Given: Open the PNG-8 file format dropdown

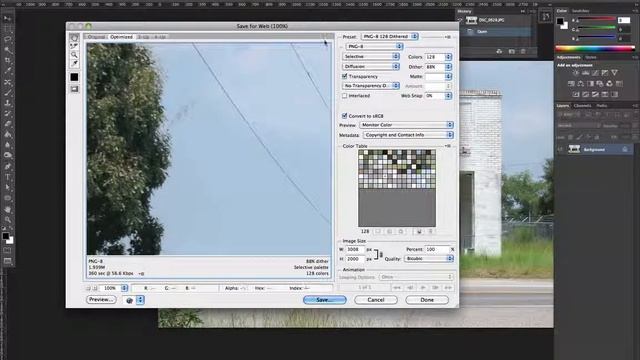Looking at the screenshot, I should [x=374, y=47].
